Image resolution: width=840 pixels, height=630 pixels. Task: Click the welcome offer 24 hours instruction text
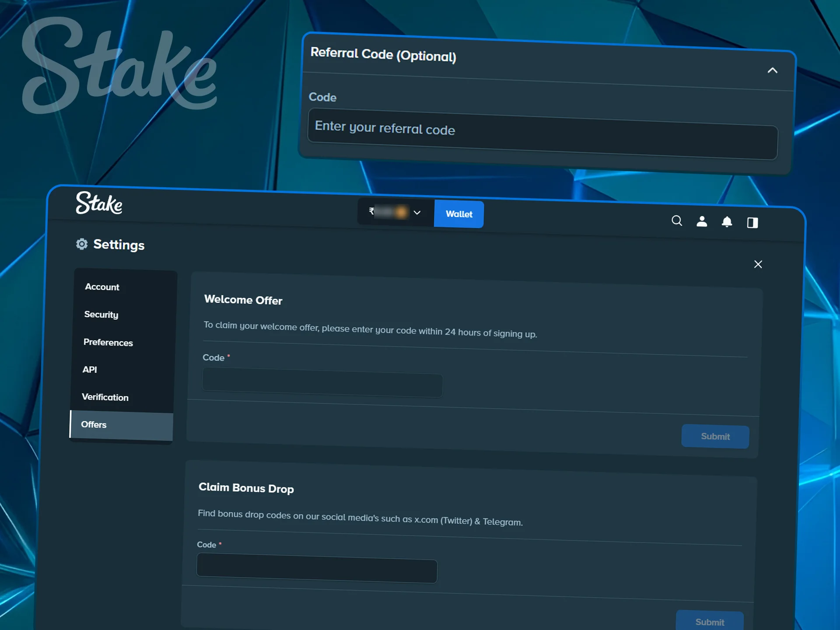tap(370, 329)
